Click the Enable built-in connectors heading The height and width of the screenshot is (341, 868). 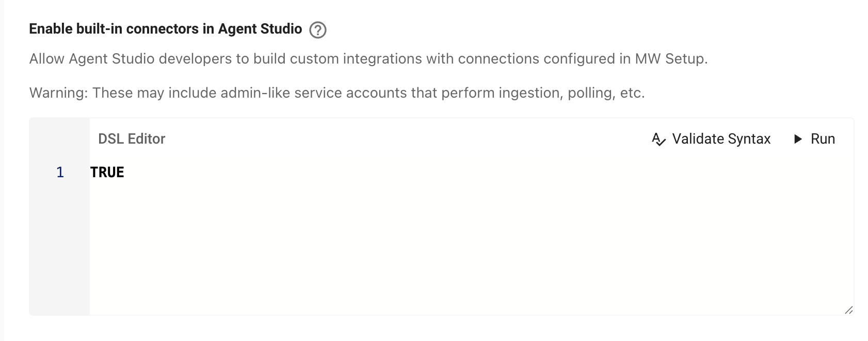pyautogui.click(x=166, y=29)
